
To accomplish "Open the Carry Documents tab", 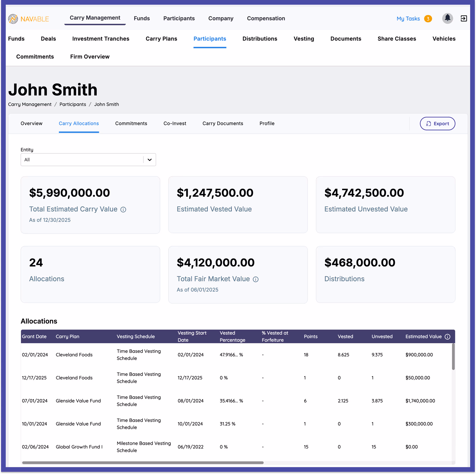I will [x=223, y=123].
